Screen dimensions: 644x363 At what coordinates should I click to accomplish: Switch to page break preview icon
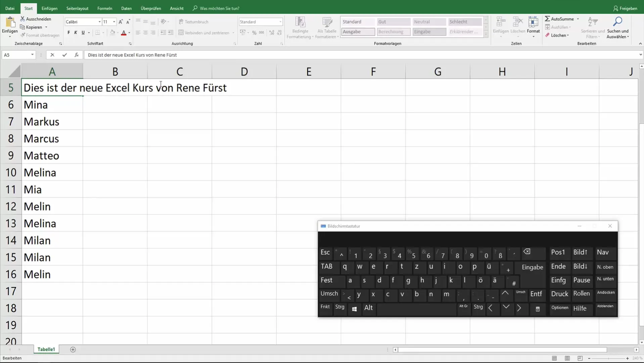(580, 358)
